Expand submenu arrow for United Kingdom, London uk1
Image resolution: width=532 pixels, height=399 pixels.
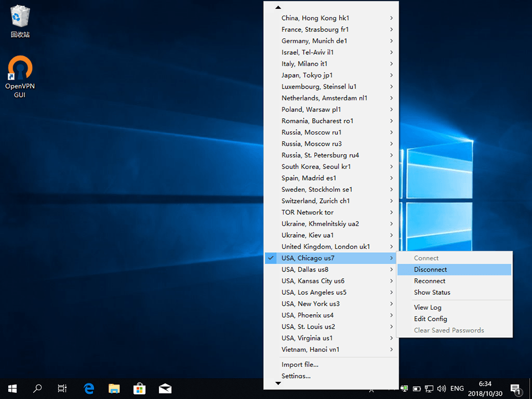pos(392,247)
